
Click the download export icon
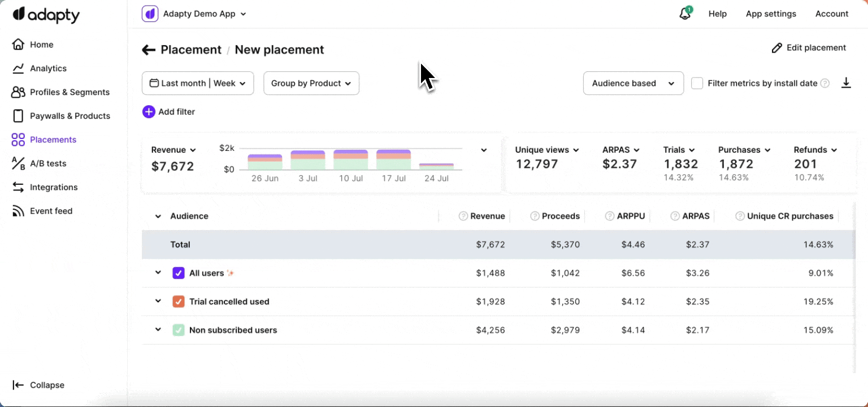tap(846, 83)
